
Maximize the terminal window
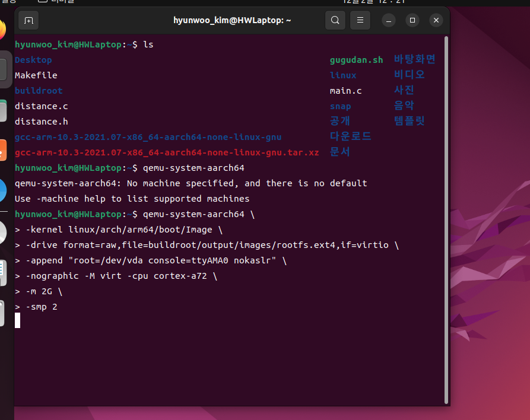pos(412,21)
